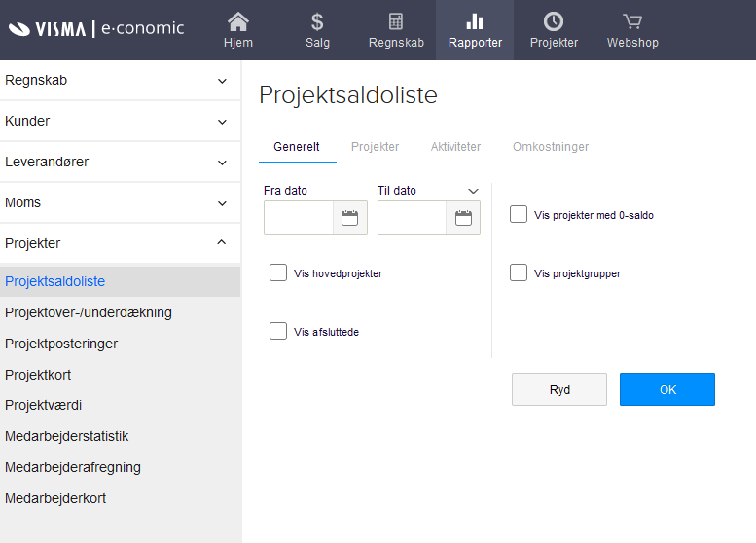The height and width of the screenshot is (543, 756).
Task: Enable Vis hovedprojekter checkbox
Action: tap(278, 273)
